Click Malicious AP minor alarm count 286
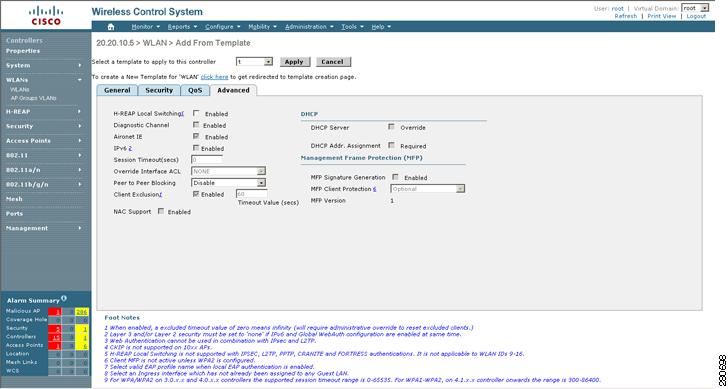Image resolution: width=728 pixels, height=389 pixels. (82, 311)
